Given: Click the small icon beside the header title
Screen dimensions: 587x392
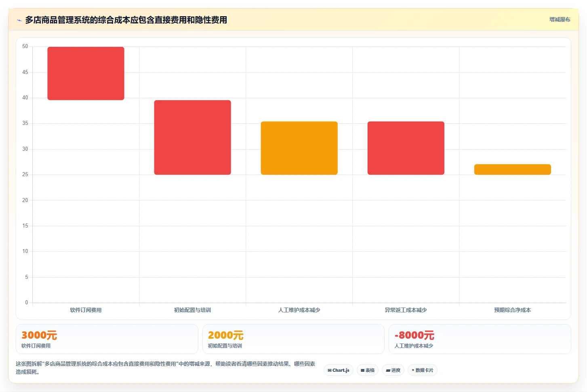Looking at the screenshot, I should click(19, 20).
